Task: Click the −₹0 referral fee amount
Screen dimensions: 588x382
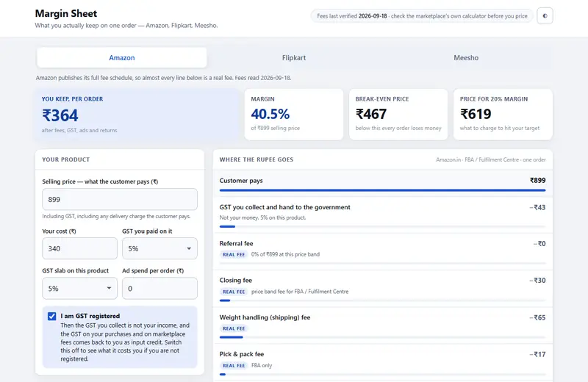Action: tap(539, 244)
